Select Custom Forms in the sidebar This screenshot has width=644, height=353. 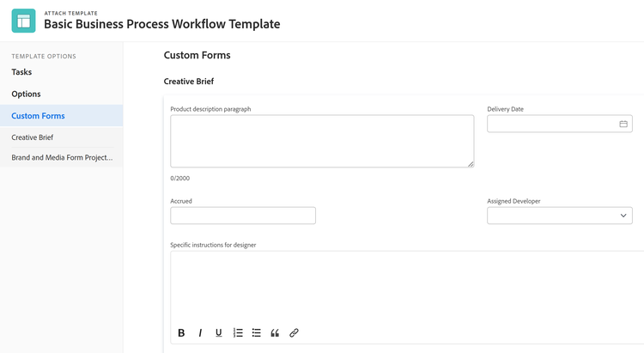tap(38, 116)
